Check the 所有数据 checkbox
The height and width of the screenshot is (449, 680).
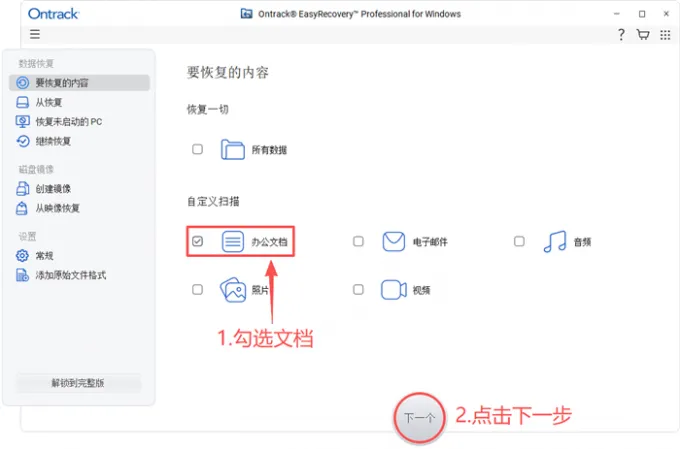point(197,149)
